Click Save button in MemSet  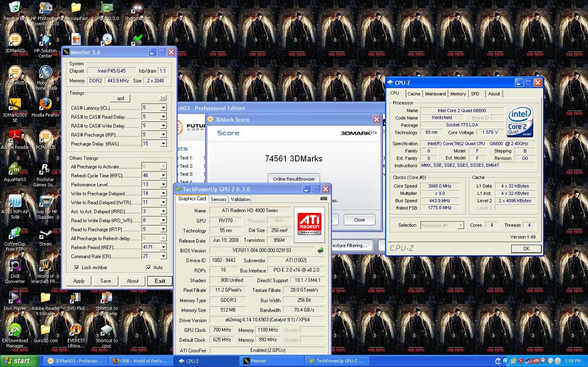pos(106,281)
